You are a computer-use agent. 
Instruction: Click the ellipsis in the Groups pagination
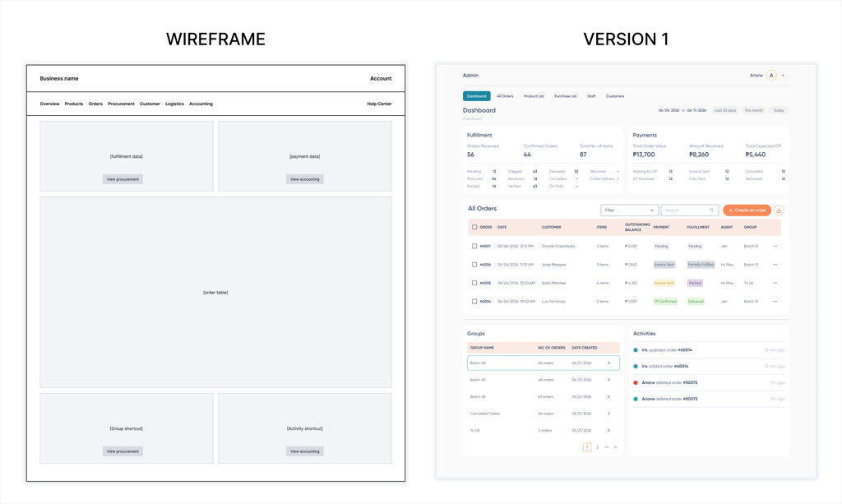click(607, 447)
